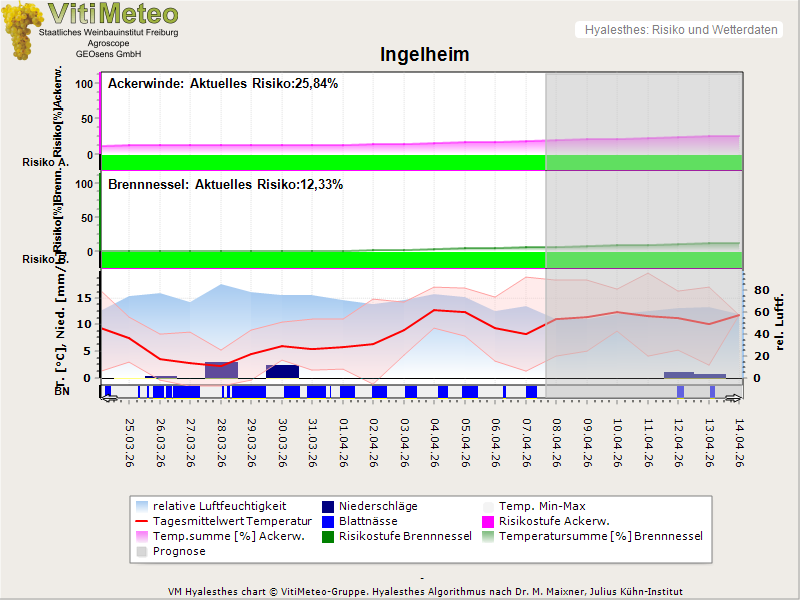Click the VitiMeteo grape logo
800x600 pixels.
pyautogui.click(x=22, y=30)
